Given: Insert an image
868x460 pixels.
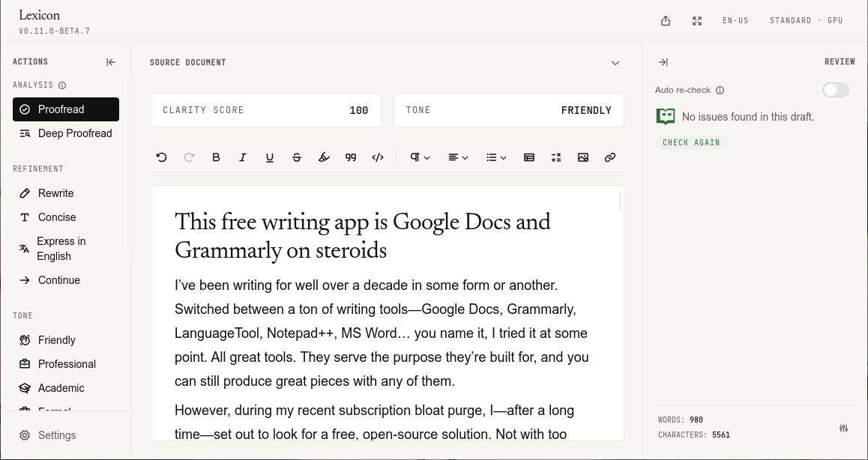Looking at the screenshot, I should pyautogui.click(x=583, y=158).
